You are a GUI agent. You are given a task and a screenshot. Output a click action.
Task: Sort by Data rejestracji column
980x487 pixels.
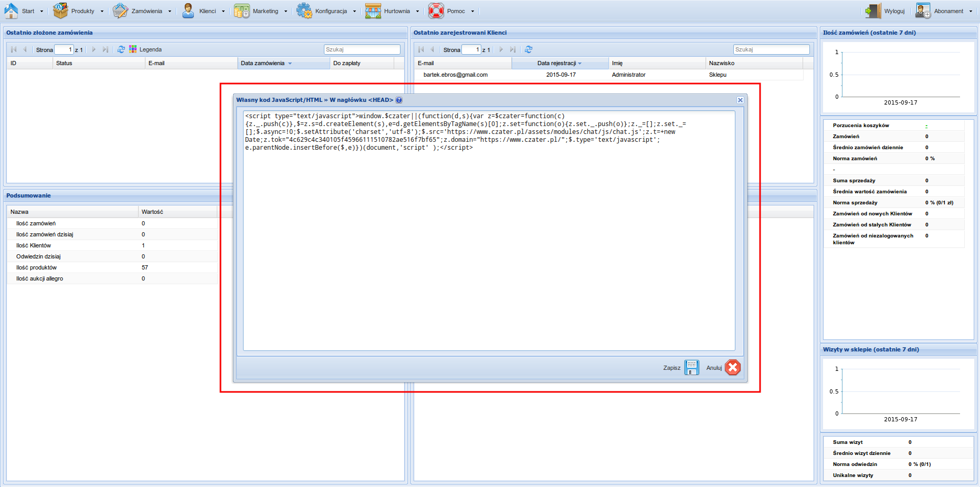click(x=559, y=63)
